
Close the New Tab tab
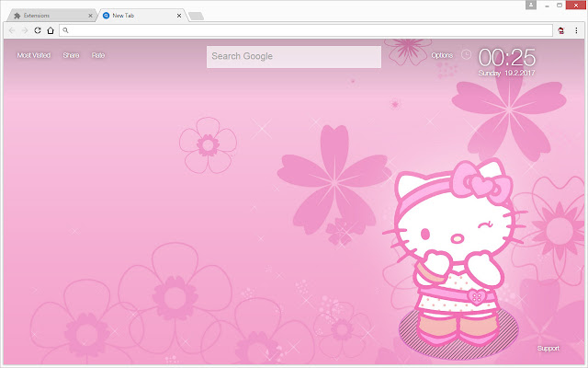click(x=179, y=16)
